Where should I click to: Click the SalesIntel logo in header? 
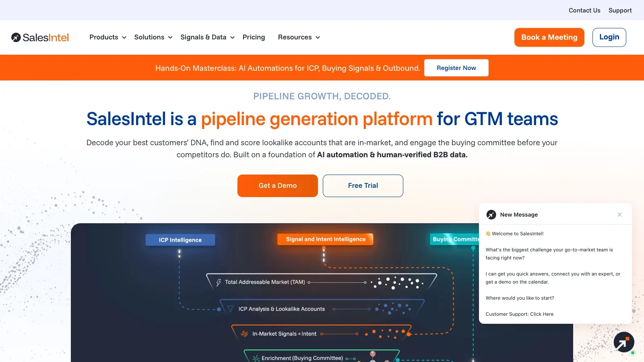click(x=40, y=37)
